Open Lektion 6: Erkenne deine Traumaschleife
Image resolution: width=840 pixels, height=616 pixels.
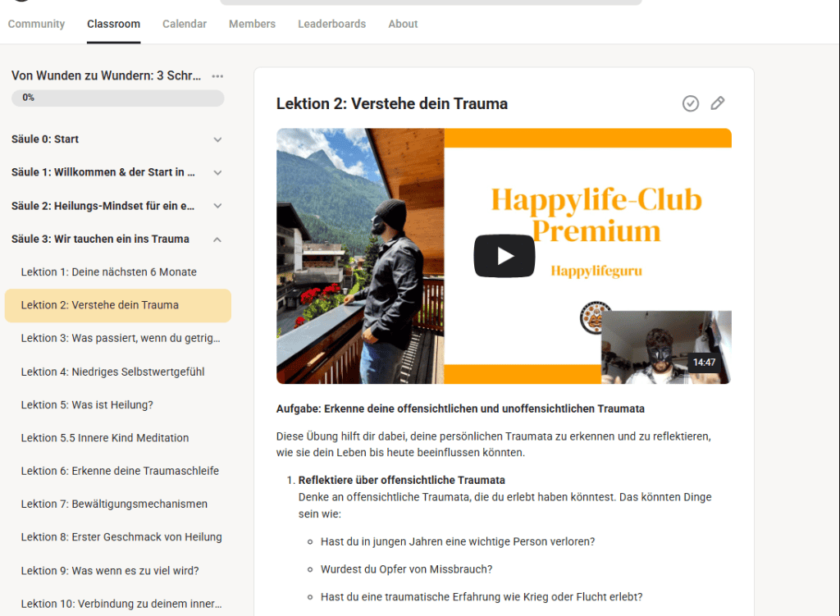click(118, 471)
